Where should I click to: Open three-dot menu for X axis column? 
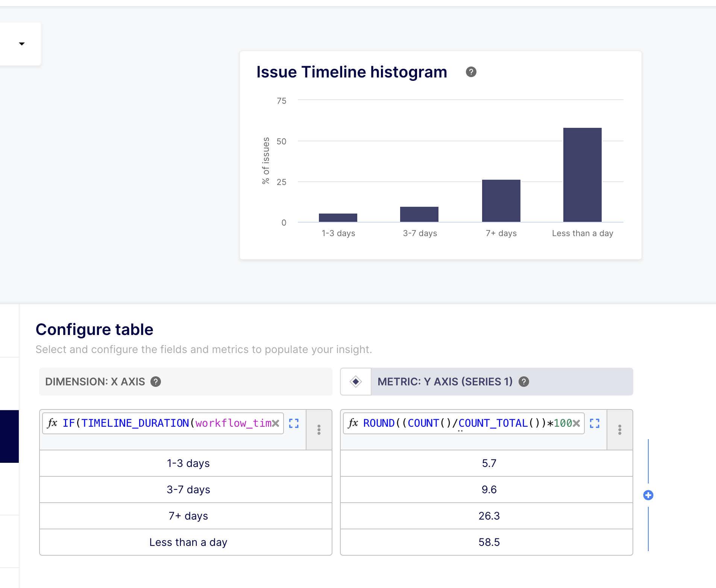319,430
